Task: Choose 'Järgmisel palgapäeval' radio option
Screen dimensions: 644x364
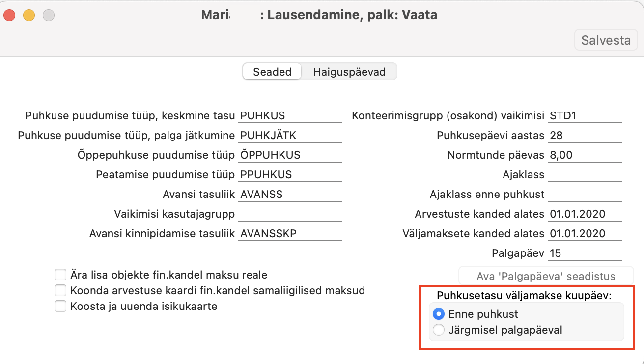Action: pyautogui.click(x=439, y=330)
